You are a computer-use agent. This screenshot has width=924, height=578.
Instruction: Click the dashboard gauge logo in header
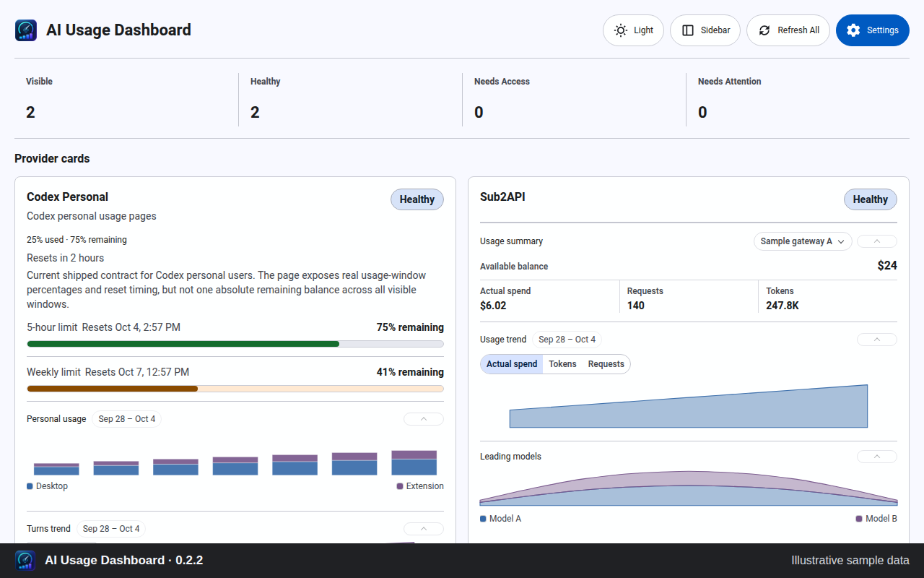(x=26, y=30)
